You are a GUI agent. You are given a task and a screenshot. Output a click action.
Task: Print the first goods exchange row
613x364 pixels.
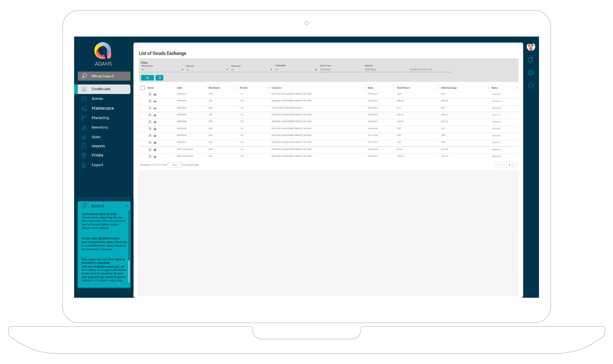pos(155,94)
